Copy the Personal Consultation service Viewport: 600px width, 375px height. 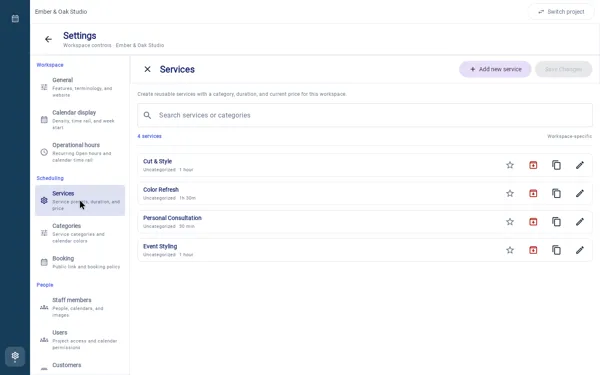[556, 222]
